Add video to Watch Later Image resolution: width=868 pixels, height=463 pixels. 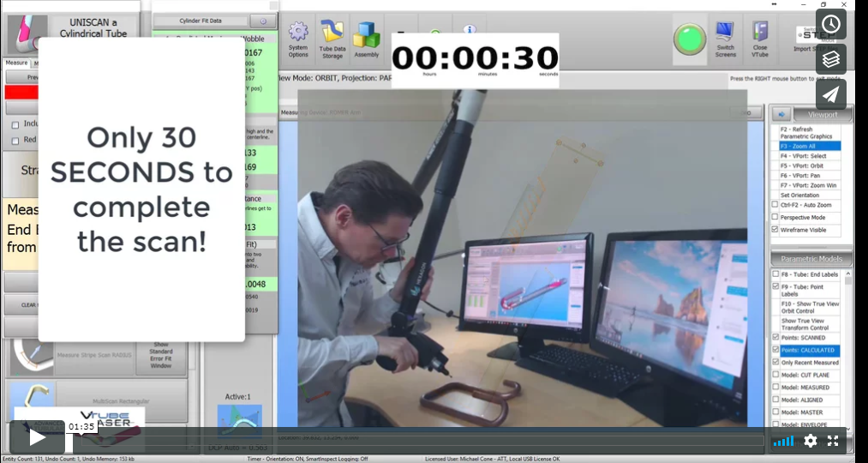pos(831,24)
